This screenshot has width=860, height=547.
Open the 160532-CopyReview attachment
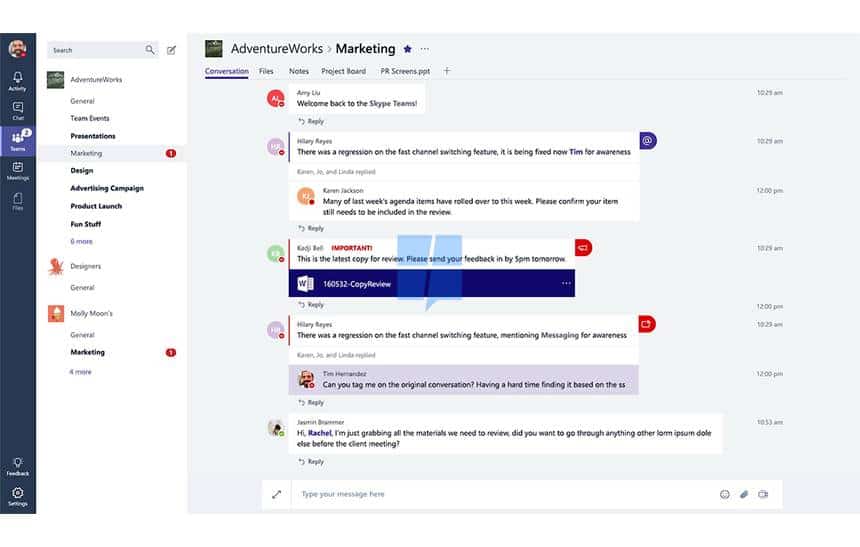(432, 283)
